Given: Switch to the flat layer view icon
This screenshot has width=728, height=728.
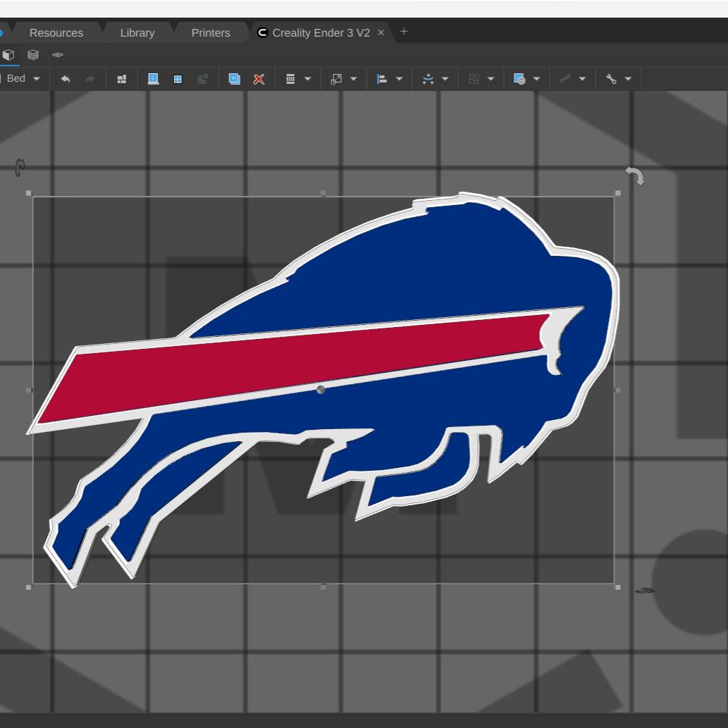Looking at the screenshot, I should [58, 54].
